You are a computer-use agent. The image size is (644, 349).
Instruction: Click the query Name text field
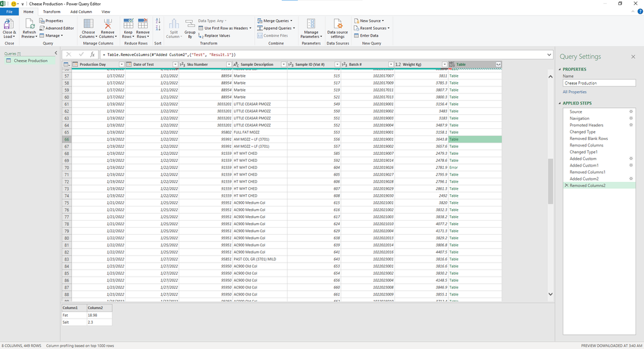(x=598, y=83)
